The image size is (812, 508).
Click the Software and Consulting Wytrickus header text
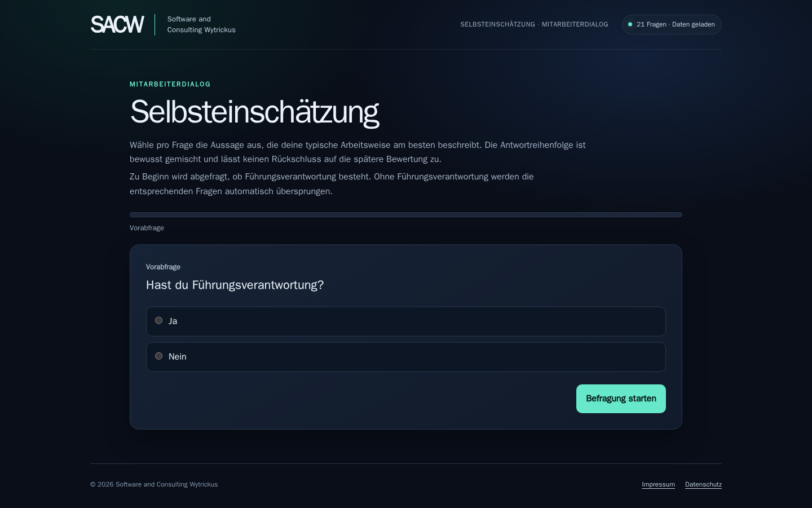[x=201, y=24]
